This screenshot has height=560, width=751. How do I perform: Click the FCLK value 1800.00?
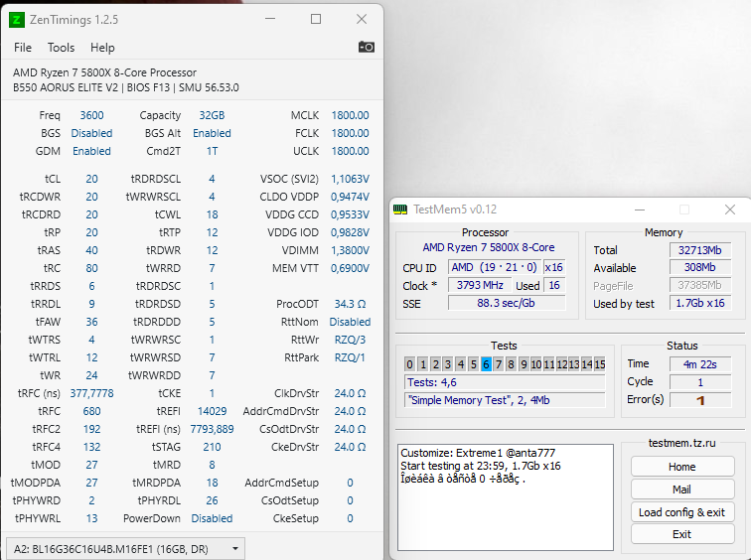pos(350,133)
